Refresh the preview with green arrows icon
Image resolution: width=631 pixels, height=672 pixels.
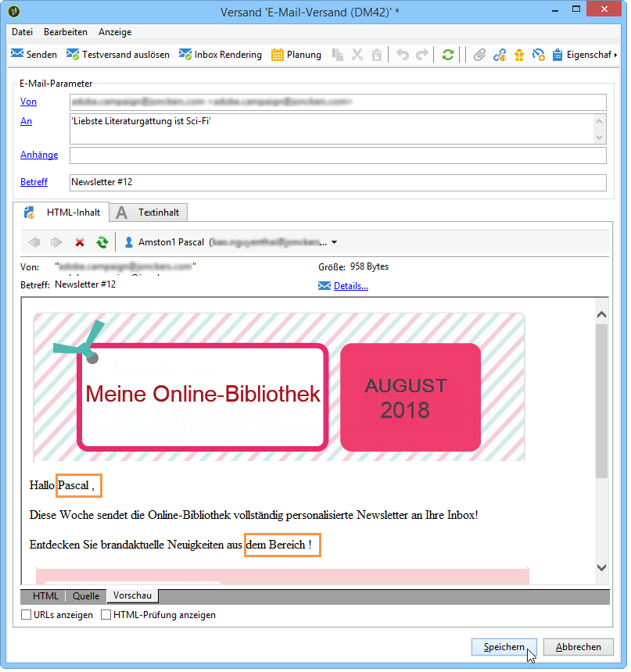102,243
